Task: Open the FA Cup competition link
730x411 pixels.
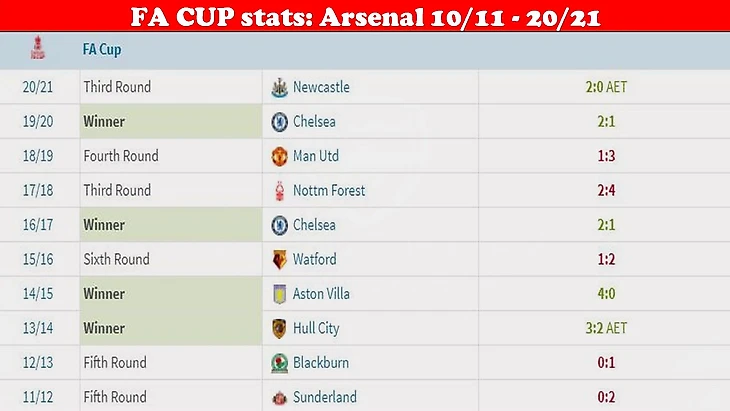Action: coord(102,49)
